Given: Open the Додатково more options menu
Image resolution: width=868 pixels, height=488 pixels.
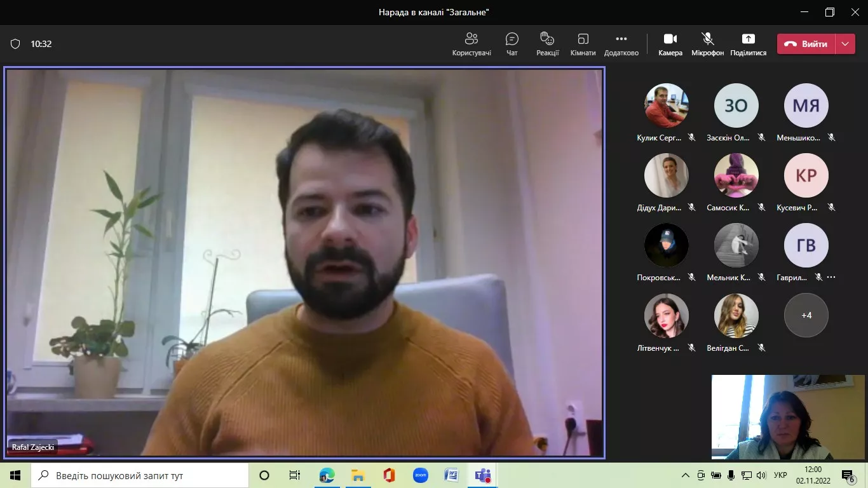Looking at the screenshot, I should [x=621, y=44].
